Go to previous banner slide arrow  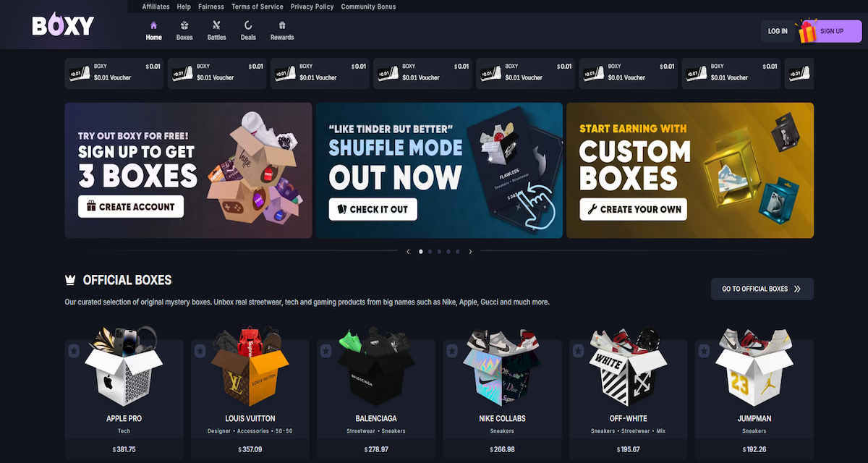tap(408, 252)
